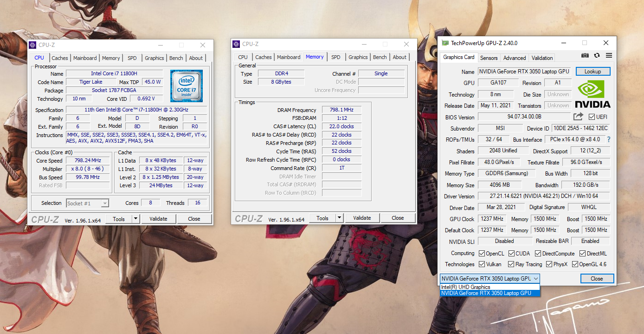This screenshot has height=334, width=644.
Task: Click Subvendor MSI value
Action: 500,128
